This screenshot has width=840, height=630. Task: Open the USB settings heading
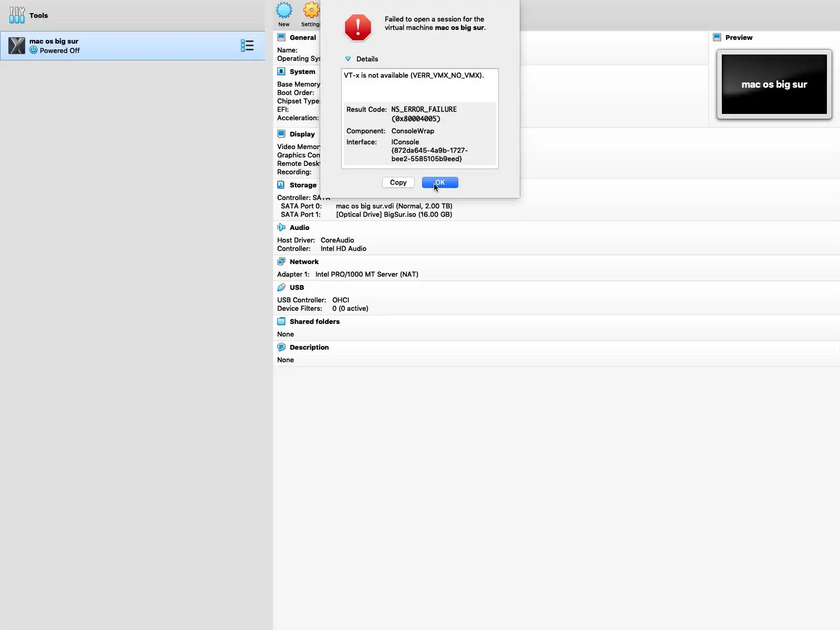297,287
